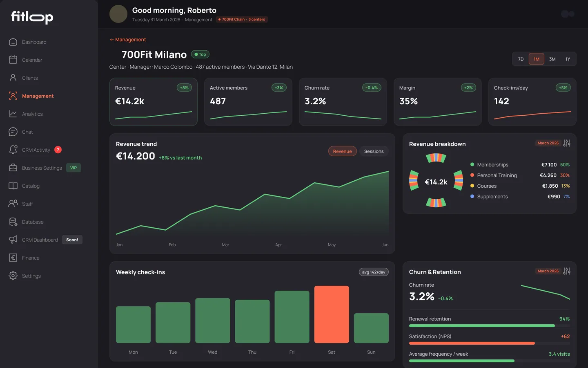This screenshot has width=588, height=368.
Task: Open Revenue breakdown filter sliders icon
Action: [567, 143]
